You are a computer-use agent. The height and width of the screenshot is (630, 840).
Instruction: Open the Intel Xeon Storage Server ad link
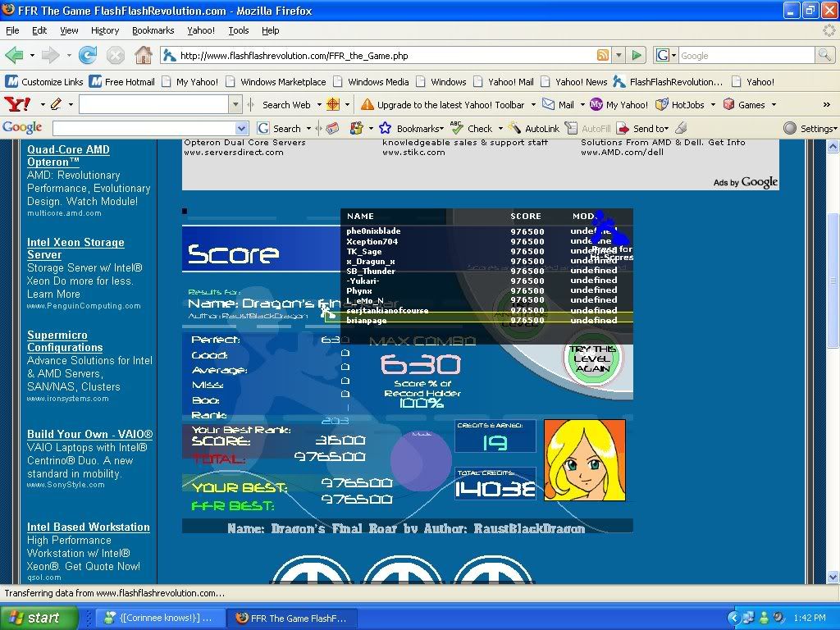tap(75, 249)
